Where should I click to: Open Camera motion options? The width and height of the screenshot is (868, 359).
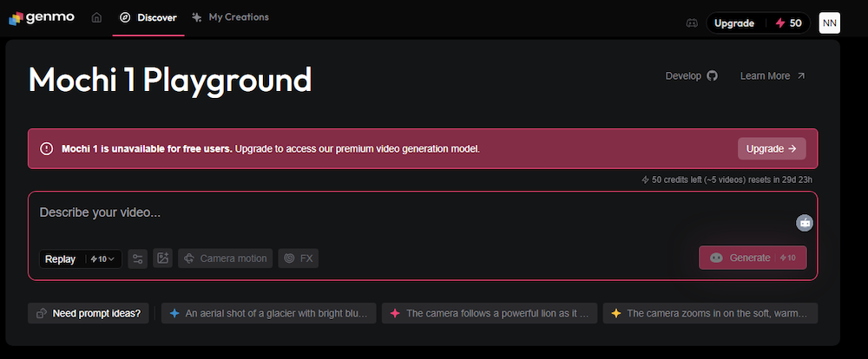(x=226, y=258)
